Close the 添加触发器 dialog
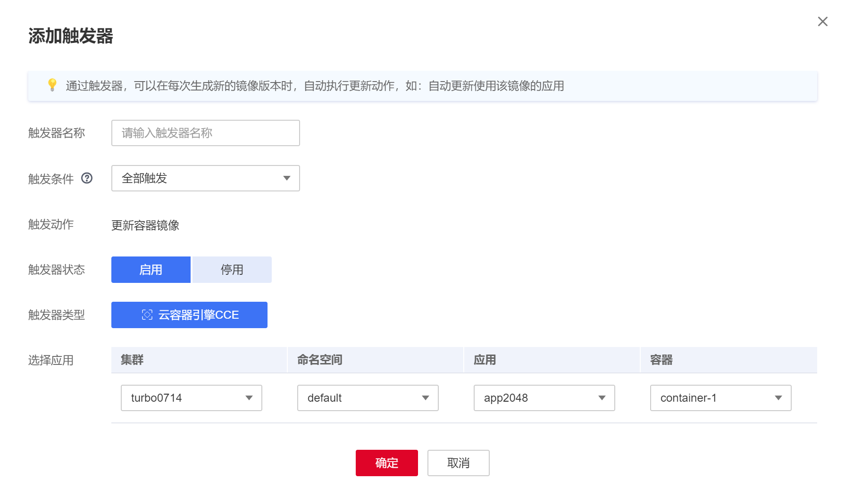Image resolution: width=845 pixels, height=504 pixels. coord(823,21)
